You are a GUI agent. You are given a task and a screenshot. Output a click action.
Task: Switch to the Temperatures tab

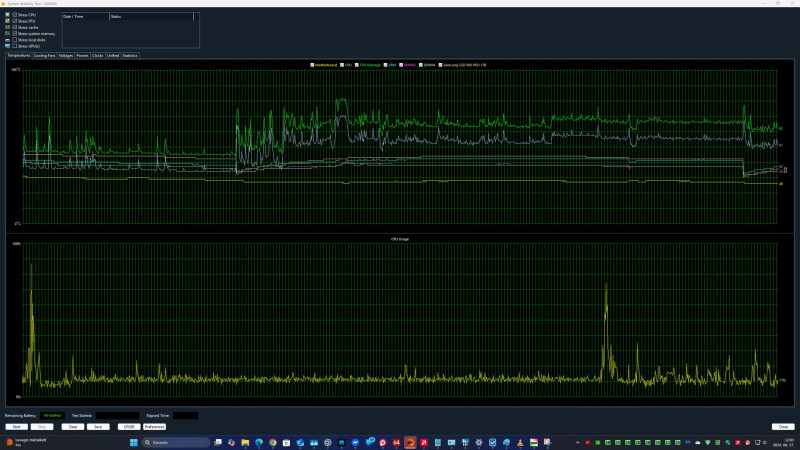[x=19, y=55]
